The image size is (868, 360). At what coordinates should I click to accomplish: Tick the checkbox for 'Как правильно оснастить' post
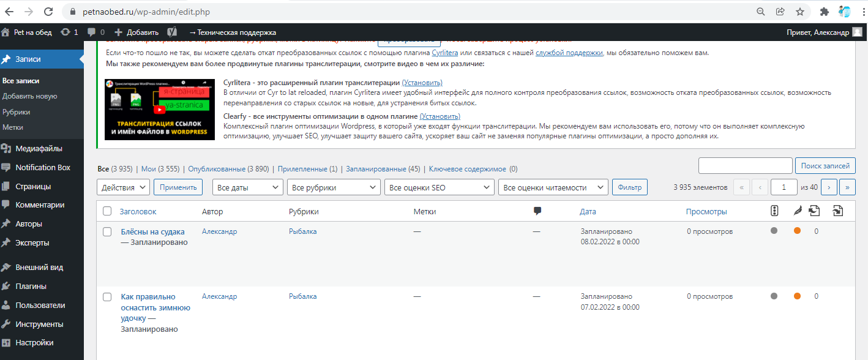pos(107,297)
